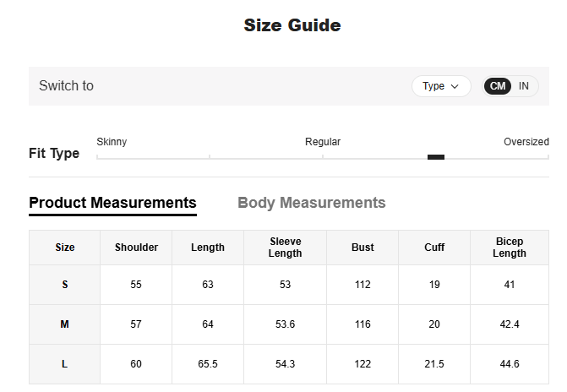This screenshot has height=392, width=567.
Task: Click the Type dropdown chevron arrow
Action: [x=455, y=86]
